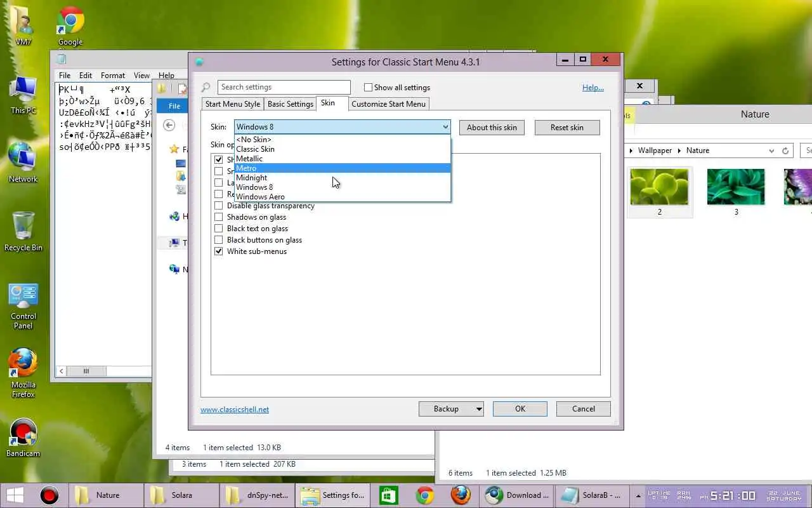Switch to the Basic Settings tab

(x=291, y=104)
